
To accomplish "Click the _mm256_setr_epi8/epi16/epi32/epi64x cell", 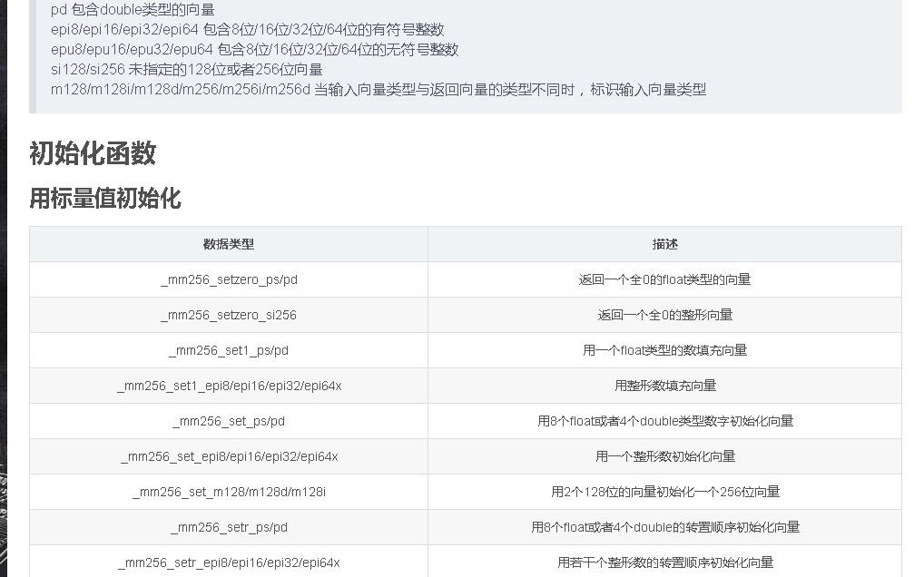I will [x=227, y=562].
